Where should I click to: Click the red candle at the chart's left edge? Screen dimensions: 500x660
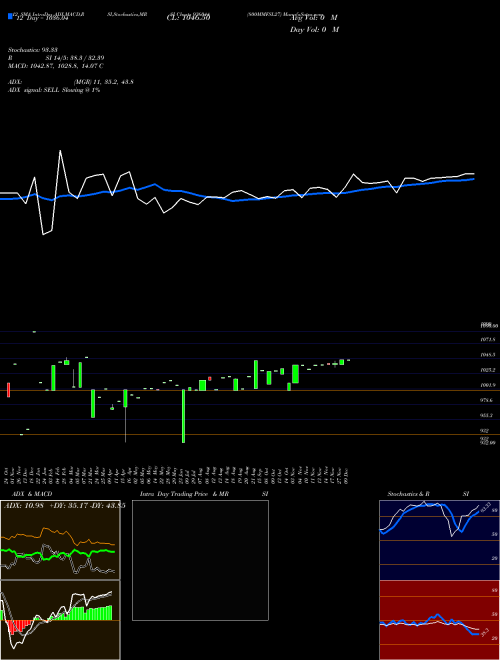(8, 390)
